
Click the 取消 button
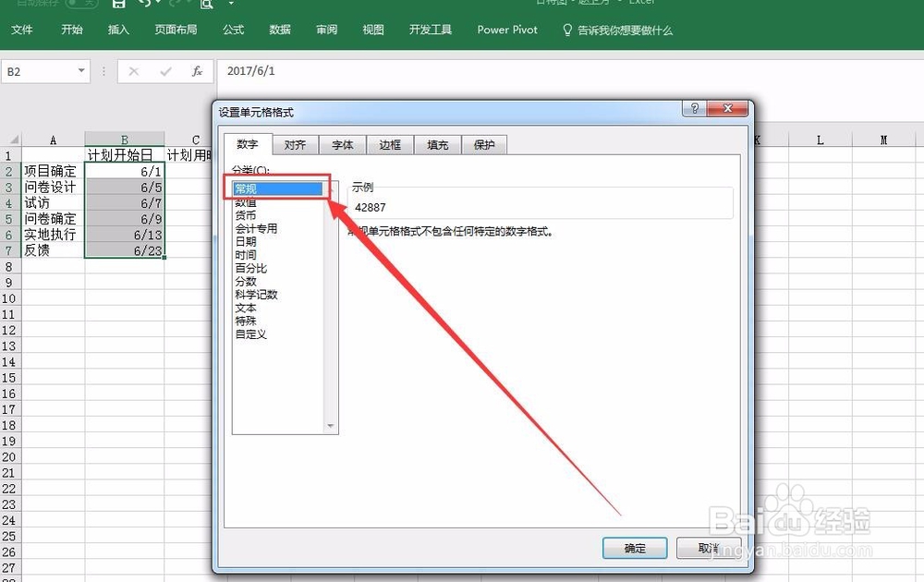click(x=707, y=548)
